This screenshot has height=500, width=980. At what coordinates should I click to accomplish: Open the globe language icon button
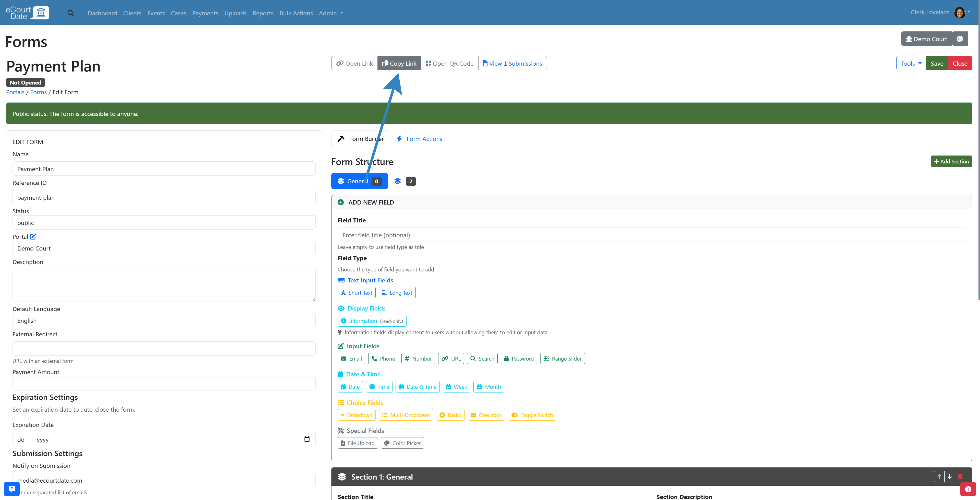[960, 39]
